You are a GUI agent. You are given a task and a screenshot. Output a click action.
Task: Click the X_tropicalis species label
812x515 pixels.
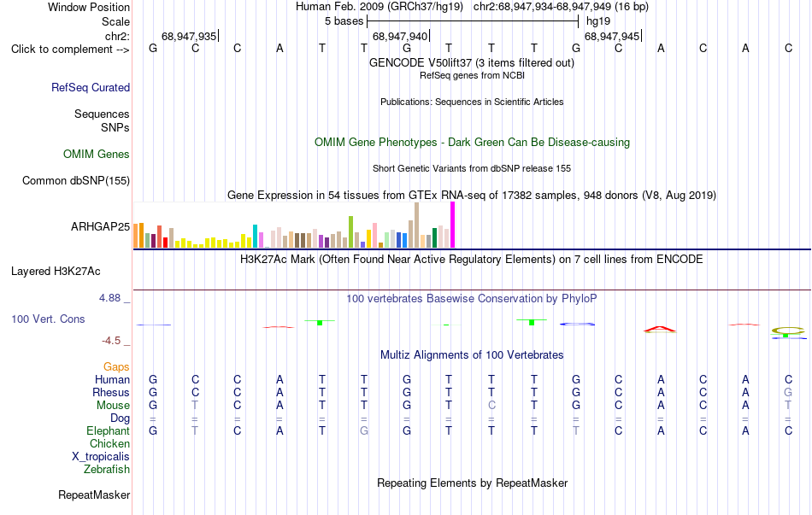101,457
